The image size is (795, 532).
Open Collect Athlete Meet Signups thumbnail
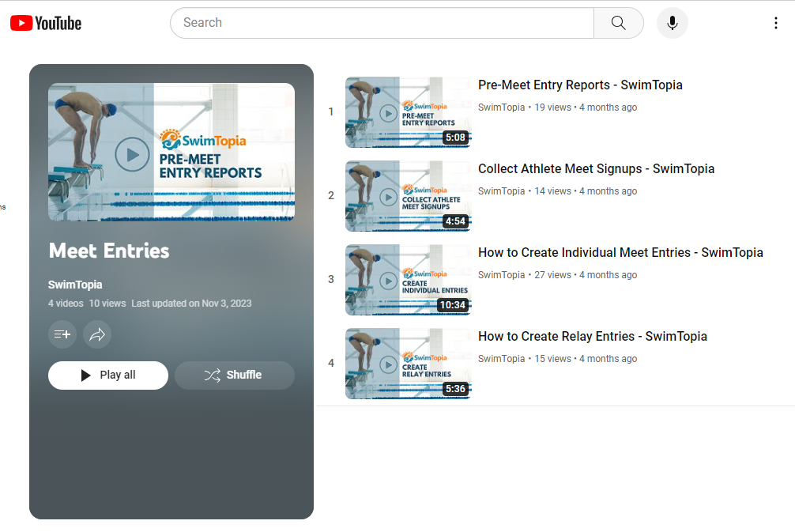[x=408, y=196]
